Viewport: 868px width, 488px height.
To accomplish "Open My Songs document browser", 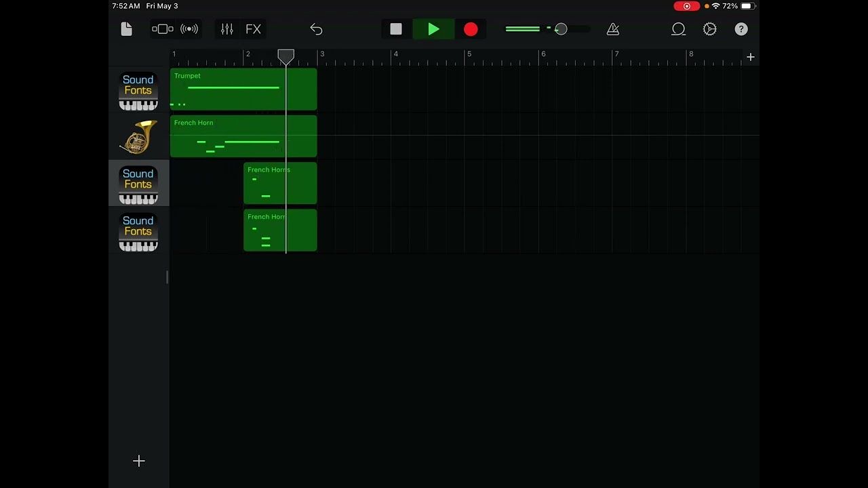I will click(x=126, y=29).
